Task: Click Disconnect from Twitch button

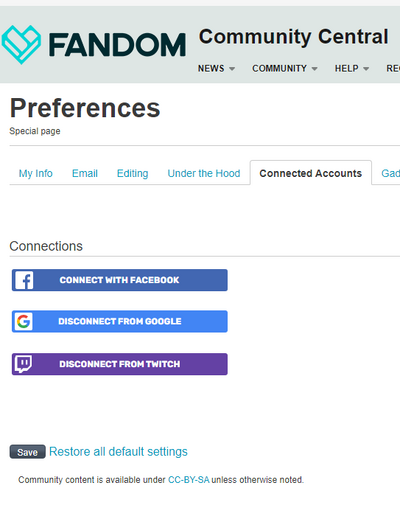Action: click(x=120, y=364)
